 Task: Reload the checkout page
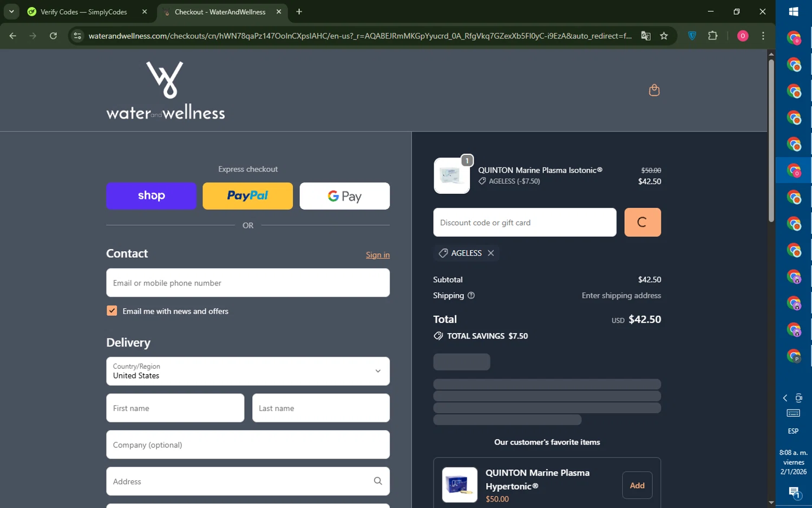pyautogui.click(x=53, y=36)
